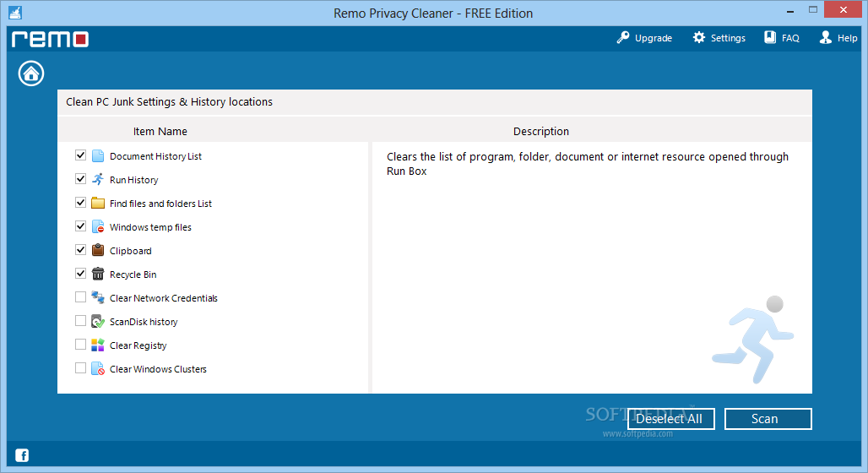The height and width of the screenshot is (473, 868).
Task: Enable Clear Windows Clusters checkbox
Action: click(80, 367)
